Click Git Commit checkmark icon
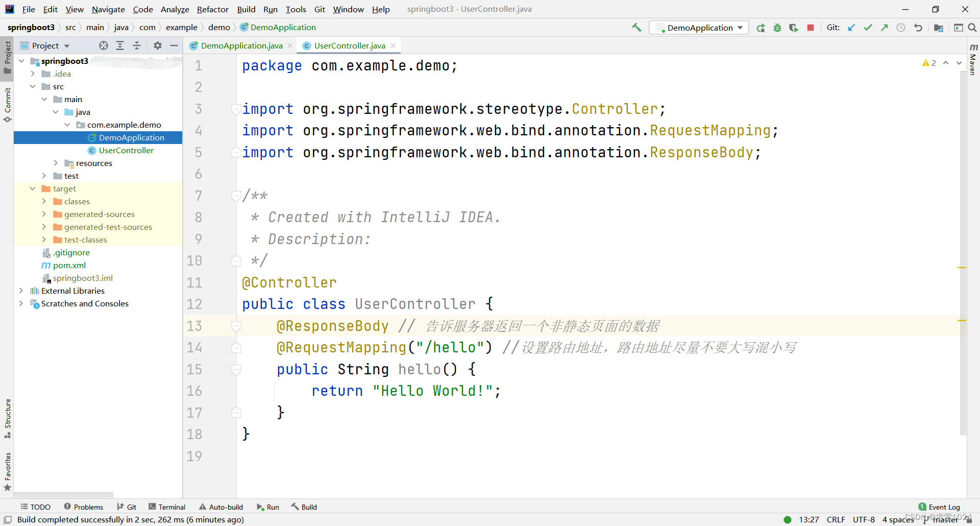This screenshot has width=980, height=526. (x=868, y=28)
